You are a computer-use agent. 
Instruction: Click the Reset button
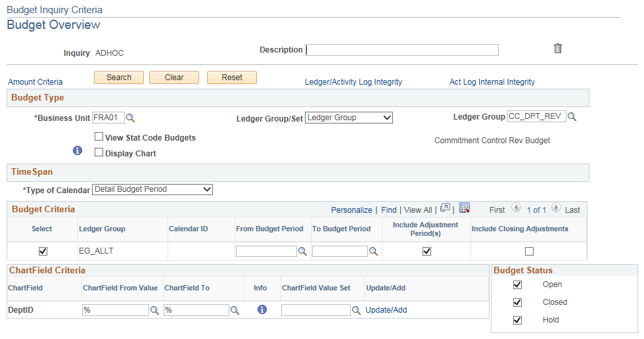pyautogui.click(x=232, y=78)
